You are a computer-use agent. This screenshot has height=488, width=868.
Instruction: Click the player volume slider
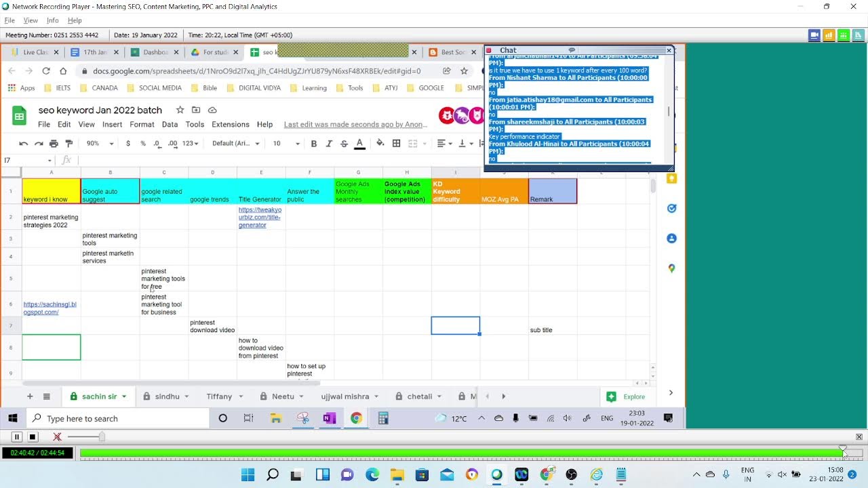pyautogui.click(x=86, y=437)
